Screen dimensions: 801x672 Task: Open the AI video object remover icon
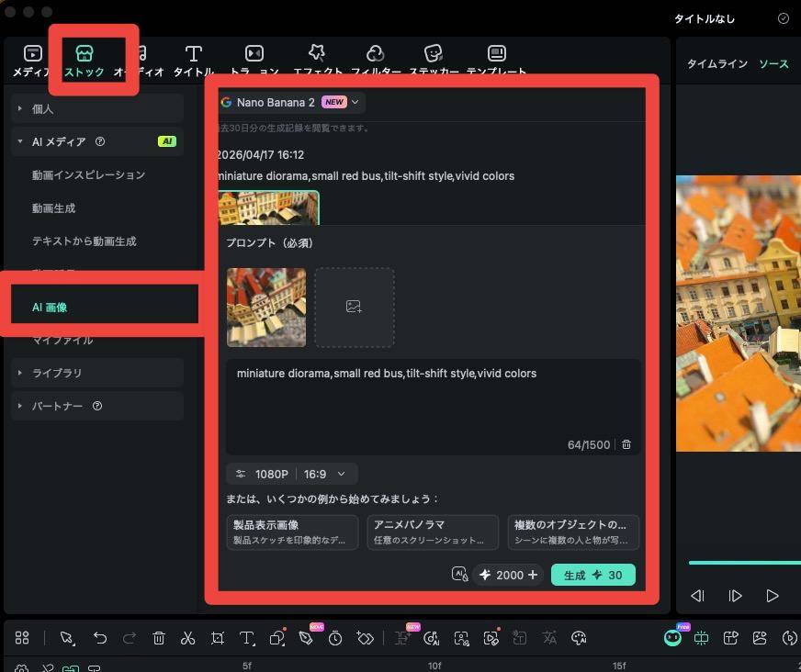491,638
